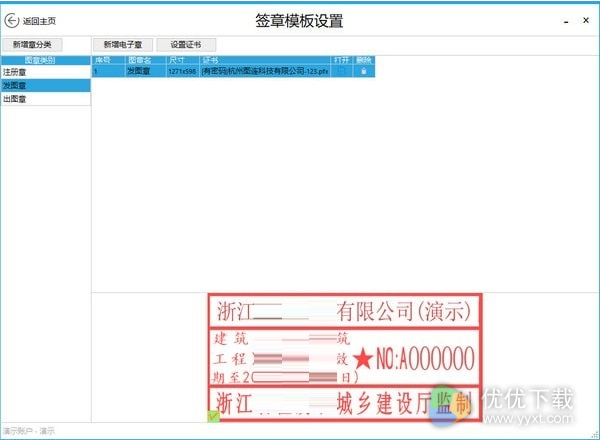Minimize the 签章模板设置 window

point(566,21)
